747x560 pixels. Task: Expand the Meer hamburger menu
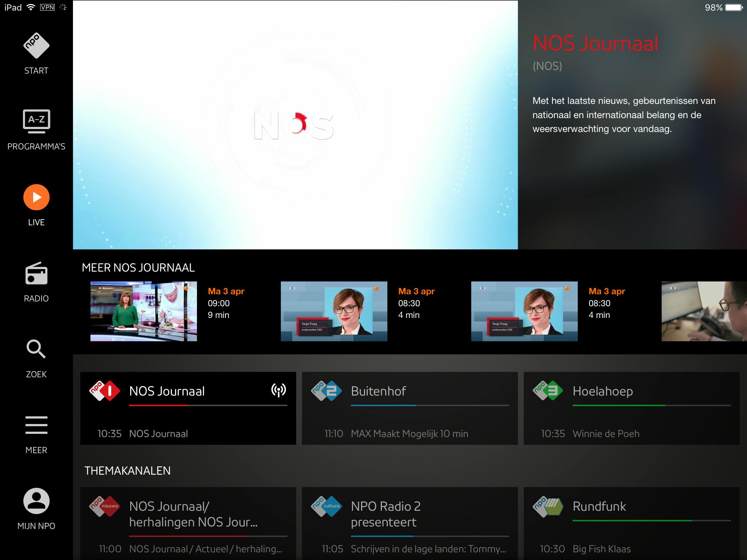(x=36, y=425)
